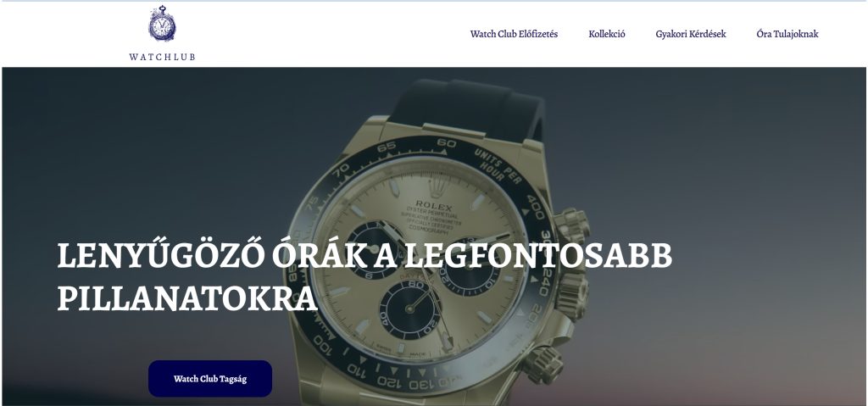
Task: Click the headline line LENYŰGÖZŐ ÓRÁK A LEGFONTOSABB
Action: point(364,256)
